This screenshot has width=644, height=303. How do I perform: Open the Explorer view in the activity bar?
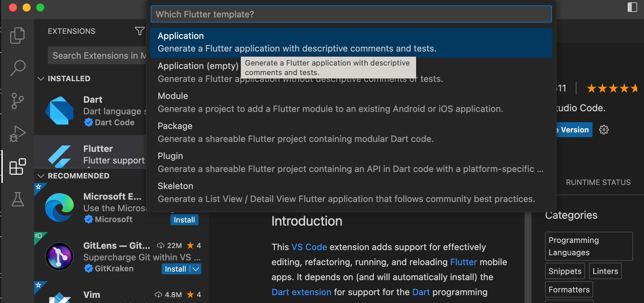(17, 35)
